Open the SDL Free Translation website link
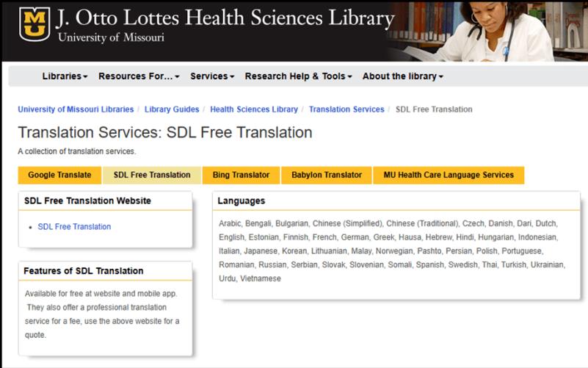This screenshot has height=368, width=588. tap(76, 226)
